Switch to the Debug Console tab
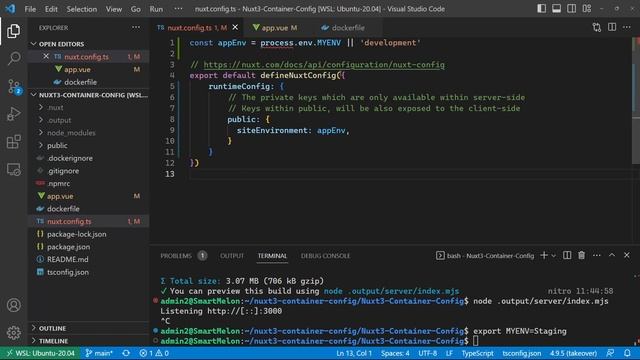 coord(325,256)
